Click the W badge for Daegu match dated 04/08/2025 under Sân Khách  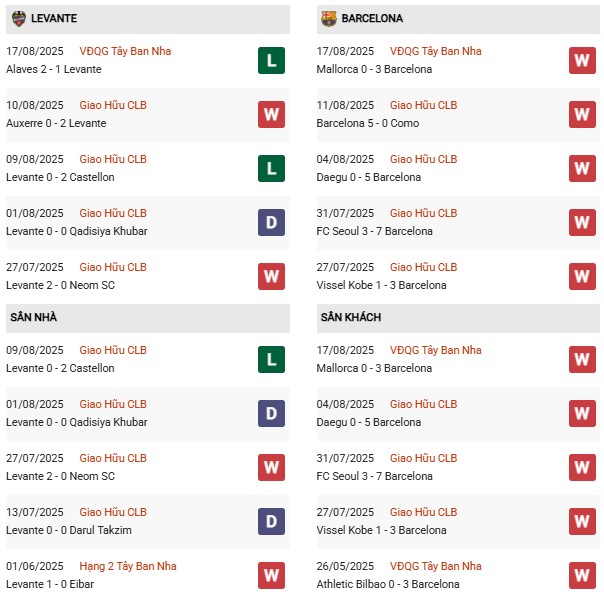point(582,413)
